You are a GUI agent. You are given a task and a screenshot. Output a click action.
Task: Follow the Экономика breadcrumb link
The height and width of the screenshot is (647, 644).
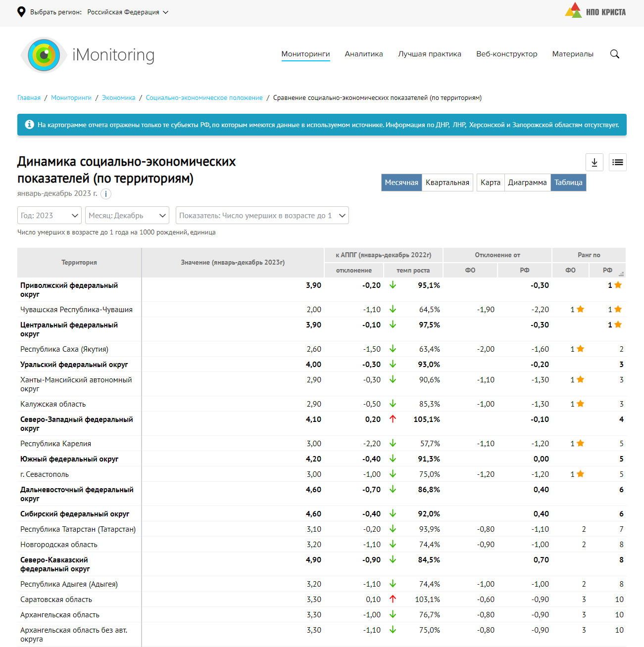pos(118,98)
